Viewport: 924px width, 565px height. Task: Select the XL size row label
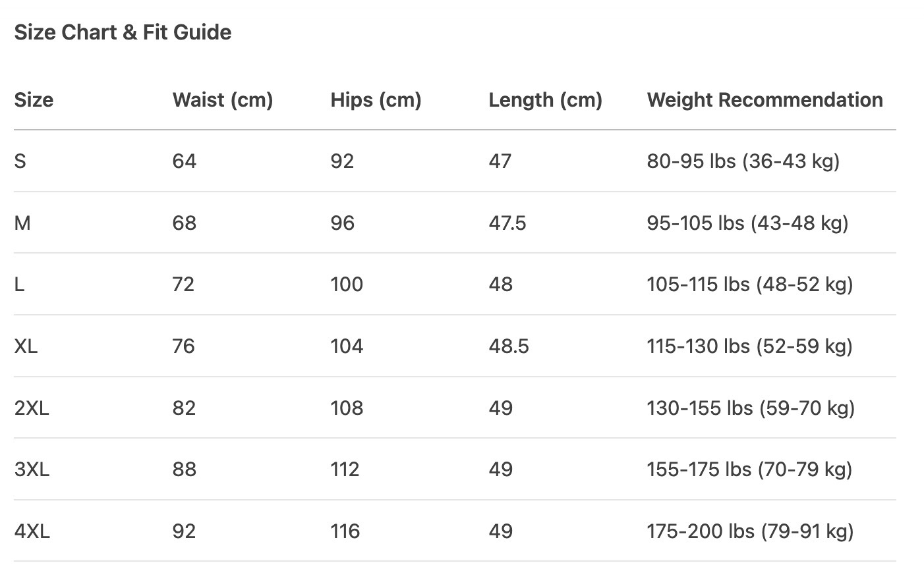tap(26, 346)
